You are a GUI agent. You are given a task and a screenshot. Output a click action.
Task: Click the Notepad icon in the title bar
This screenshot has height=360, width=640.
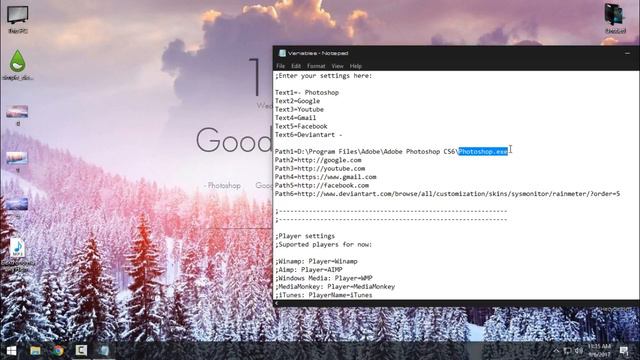click(x=282, y=53)
